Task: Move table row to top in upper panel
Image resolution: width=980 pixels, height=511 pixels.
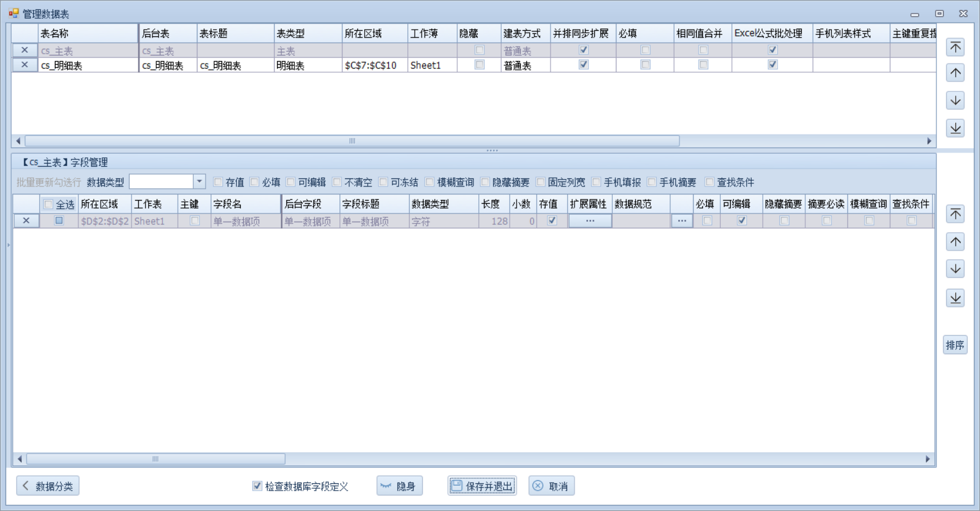Action: (x=955, y=48)
